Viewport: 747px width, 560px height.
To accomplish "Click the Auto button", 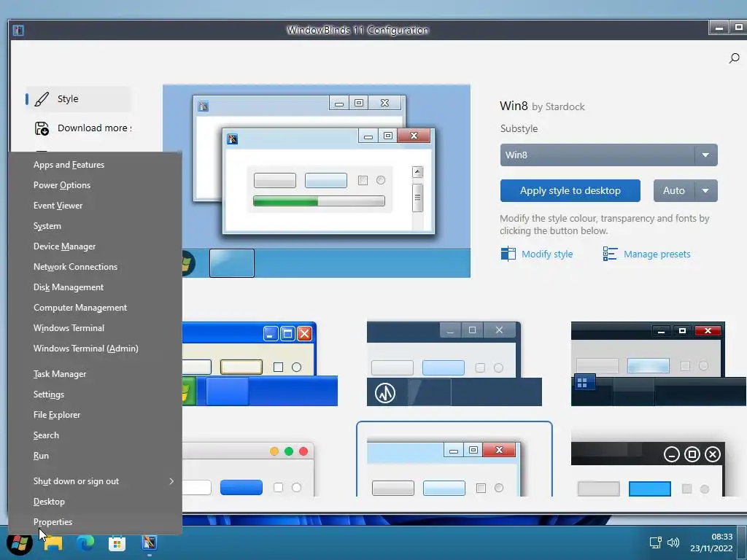I will point(673,190).
